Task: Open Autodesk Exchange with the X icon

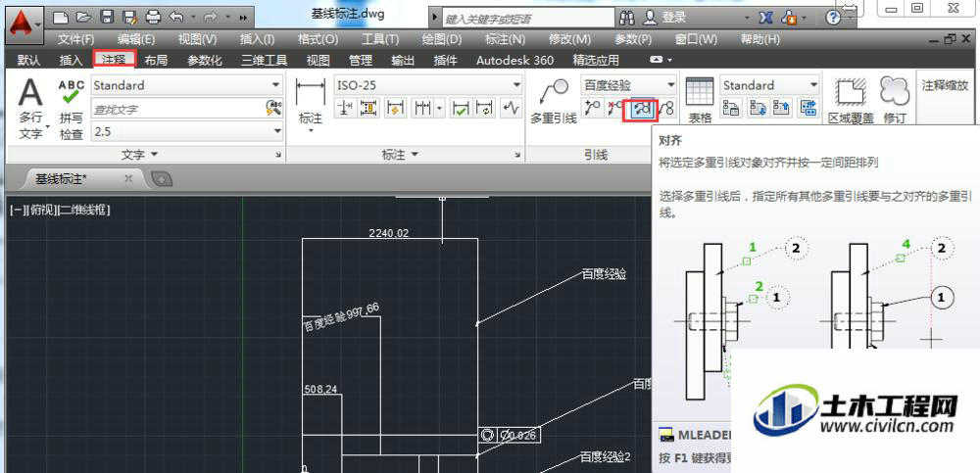Action: (765, 18)
